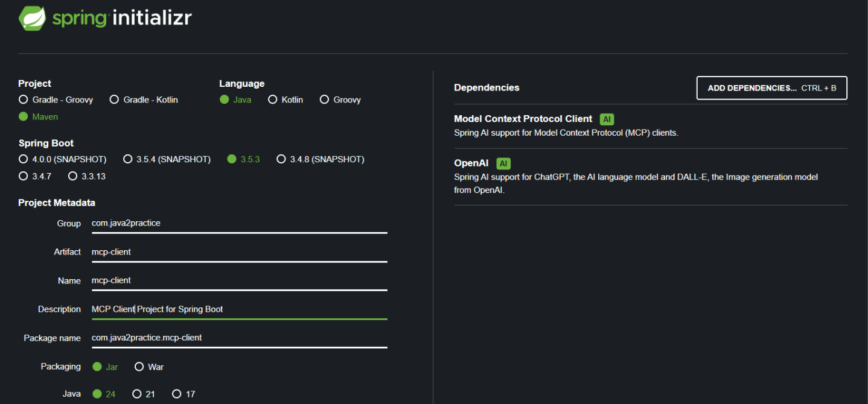
Task: Choose Spring Boot version 3.4.7
Action: [24, 176]
